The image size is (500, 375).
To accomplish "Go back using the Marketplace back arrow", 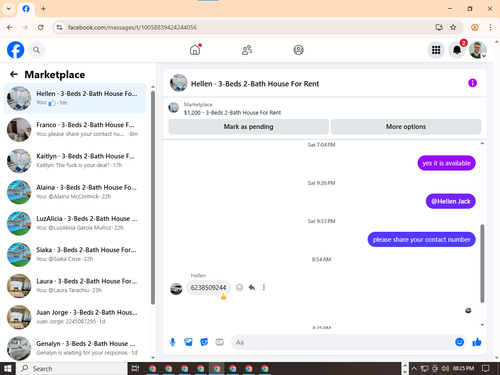I will (14, 74).
